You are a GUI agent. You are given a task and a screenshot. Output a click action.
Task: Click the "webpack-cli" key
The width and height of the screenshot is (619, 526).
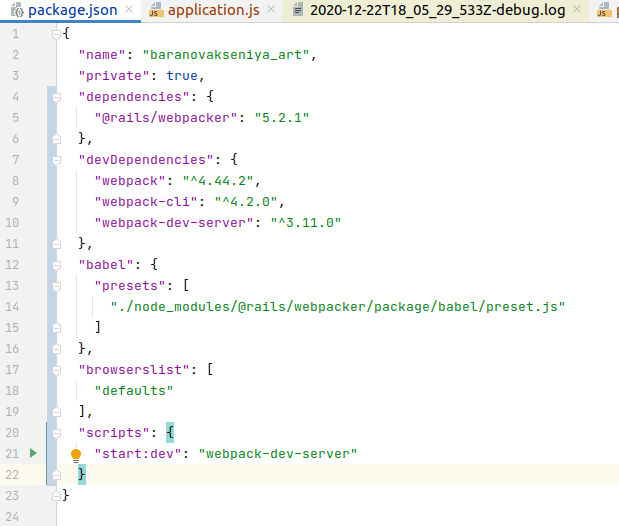[146, 202]
